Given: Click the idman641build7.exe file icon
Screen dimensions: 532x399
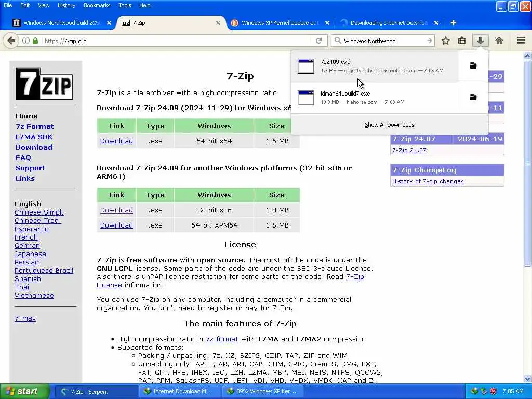Looking at the screenshot, I should tap(305, 98).
